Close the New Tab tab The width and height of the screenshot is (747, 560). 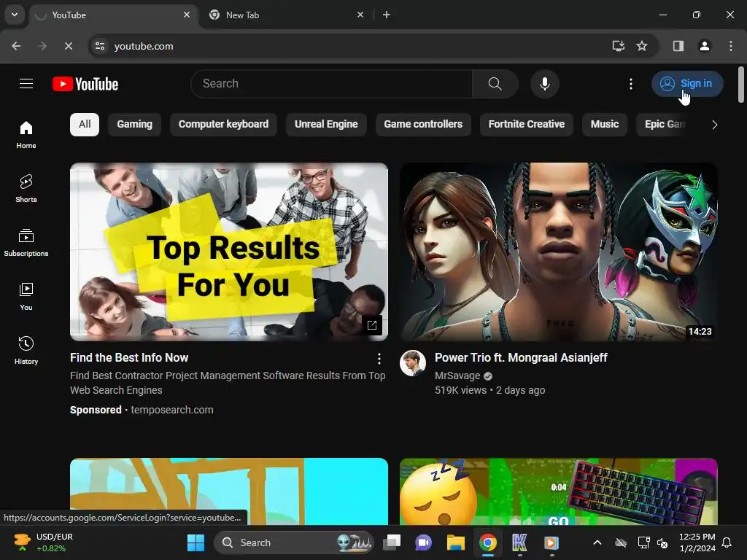pos(360,15)
